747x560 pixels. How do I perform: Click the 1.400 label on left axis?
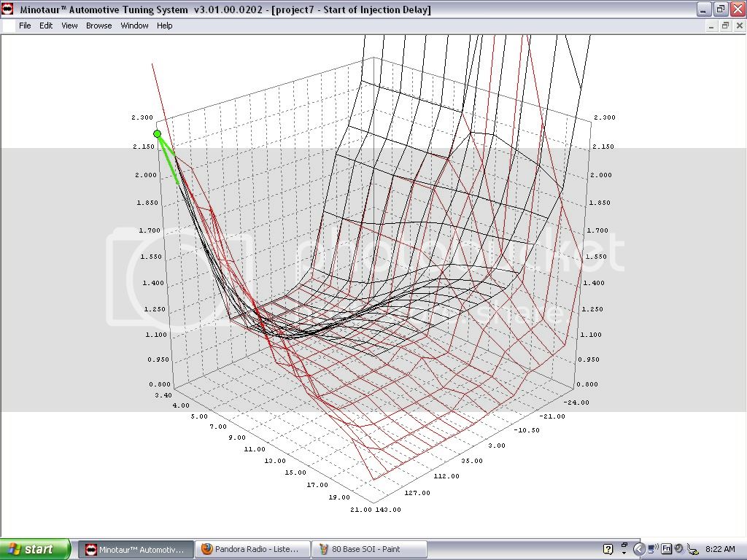(x=153, y=283)
